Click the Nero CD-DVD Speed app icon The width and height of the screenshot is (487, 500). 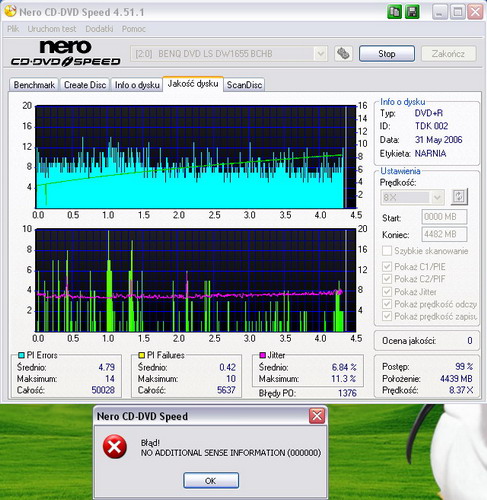[10, 12]
